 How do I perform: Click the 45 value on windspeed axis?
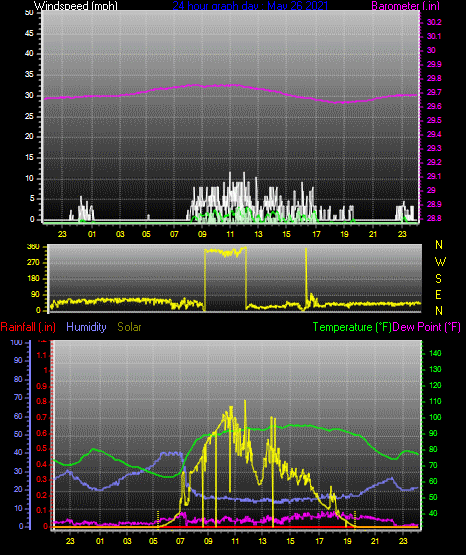click(29, 34)
